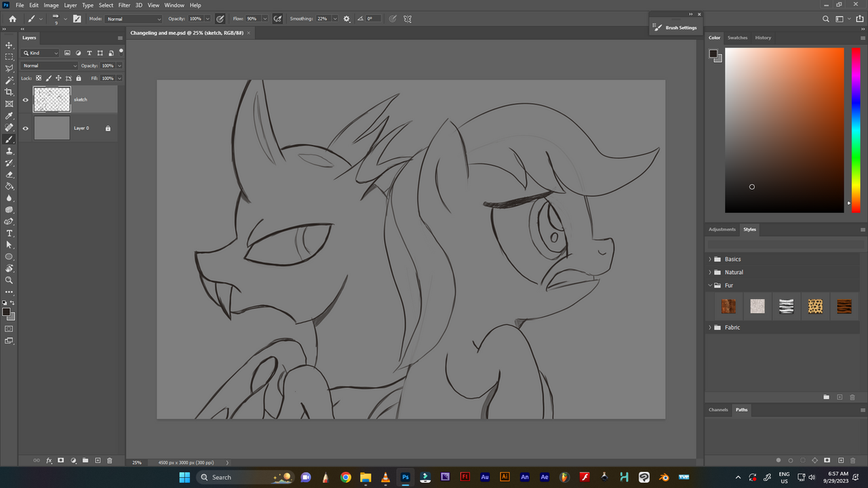Select the Sponge tool
The image size is (868, 488).
coord(9,209)
